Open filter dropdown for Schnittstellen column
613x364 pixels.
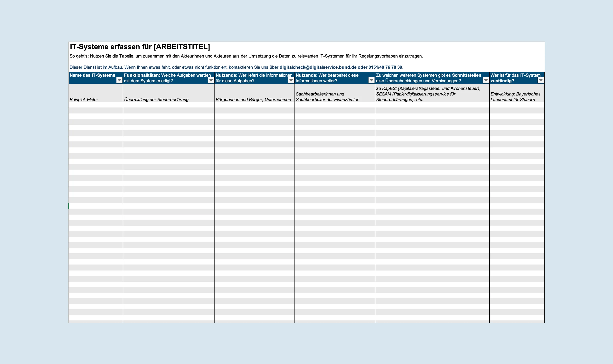click(486, 81)
